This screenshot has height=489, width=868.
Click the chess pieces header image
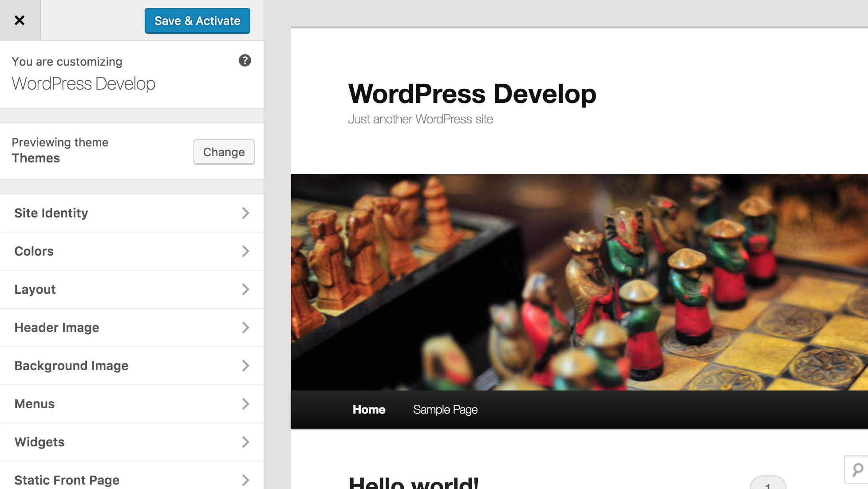coord(580,282)
